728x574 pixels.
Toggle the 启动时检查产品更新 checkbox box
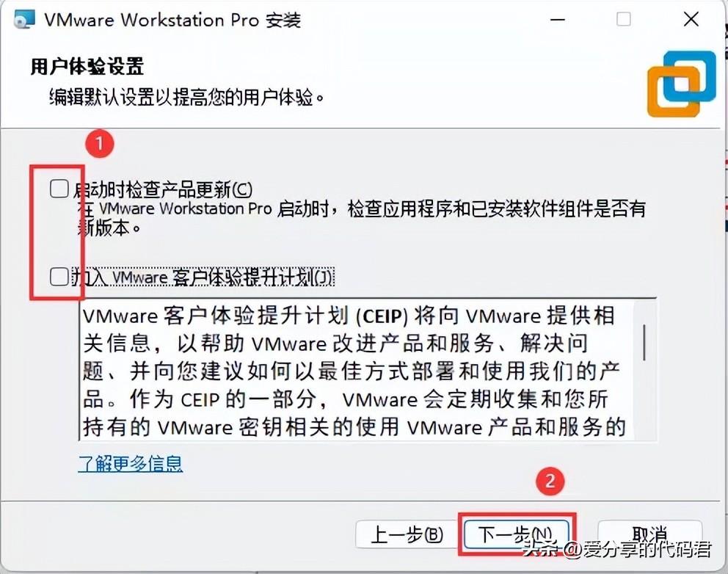pos(59,189)
